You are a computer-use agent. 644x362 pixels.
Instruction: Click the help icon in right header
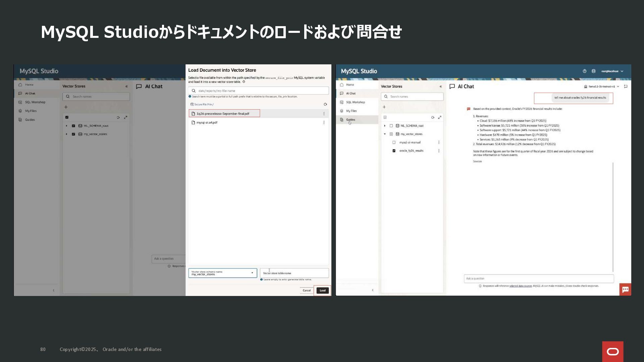[x=585, y=71]
